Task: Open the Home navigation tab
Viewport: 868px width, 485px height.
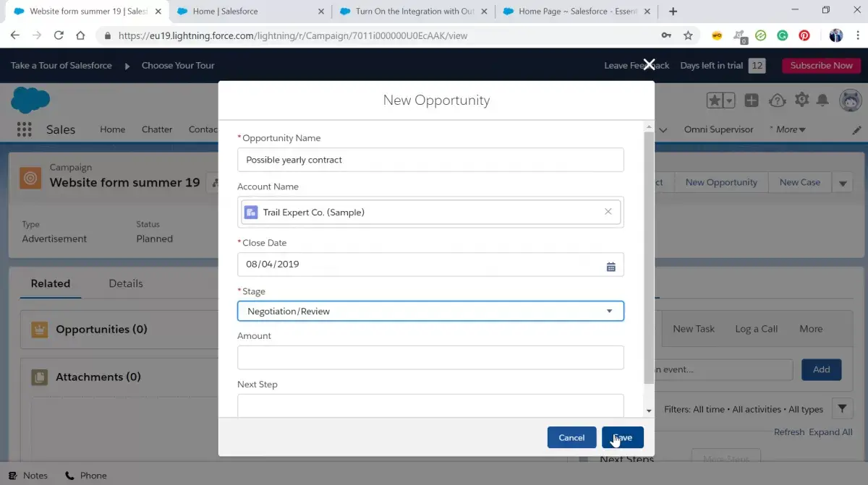Action: pos(112,129)
